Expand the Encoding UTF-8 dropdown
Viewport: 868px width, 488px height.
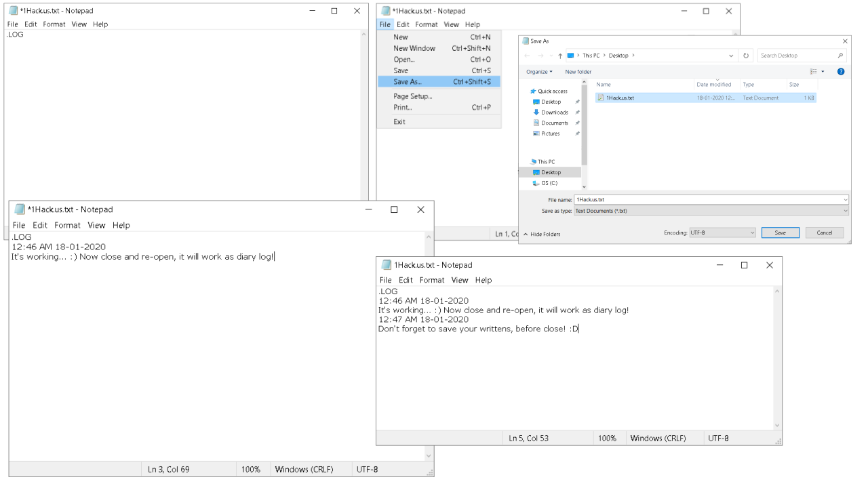(x=722, y=232)
